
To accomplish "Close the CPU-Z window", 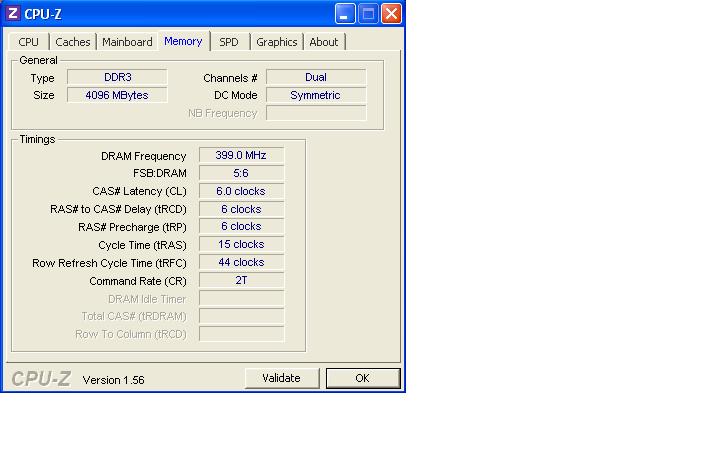I will point(391,13).
